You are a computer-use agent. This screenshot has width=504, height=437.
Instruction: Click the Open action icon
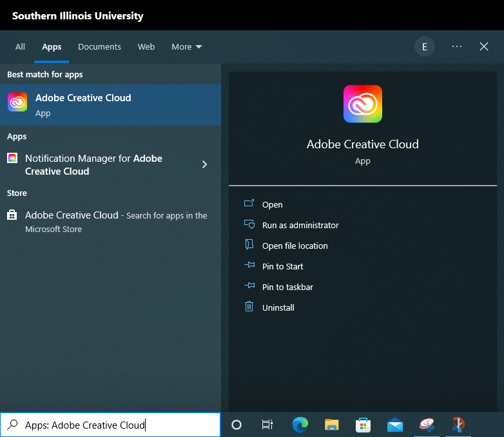249,203
